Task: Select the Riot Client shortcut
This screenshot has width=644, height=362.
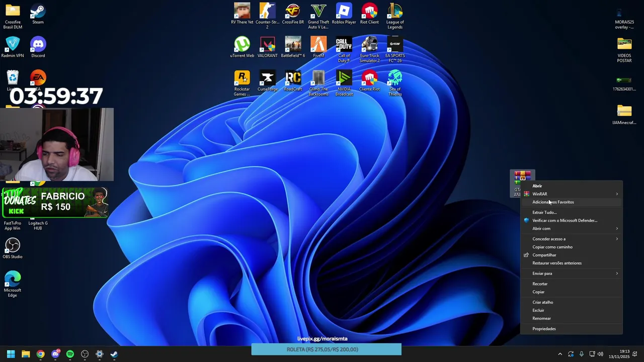Action: point(369,14)
